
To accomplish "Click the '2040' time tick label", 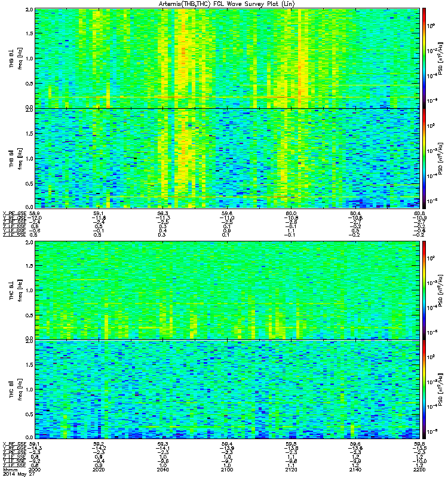I will (162, 470).
